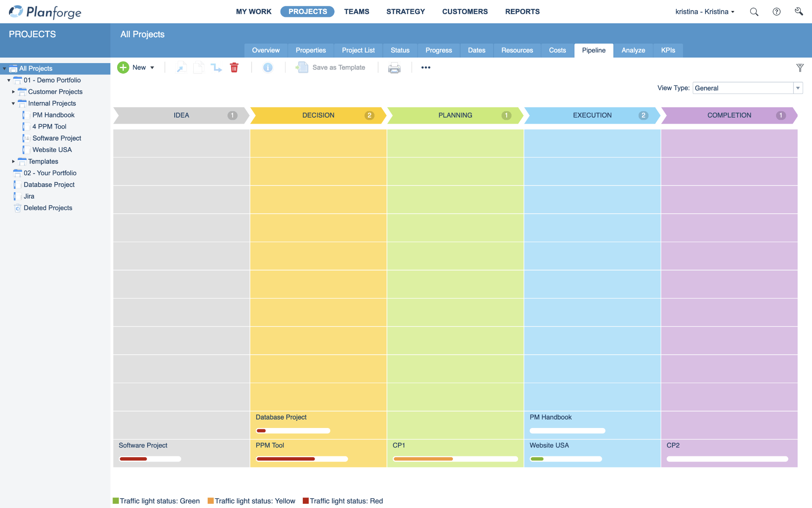The image size is (812, 508).
Task: Open the search magnifier in header
Action: [754, 12]
